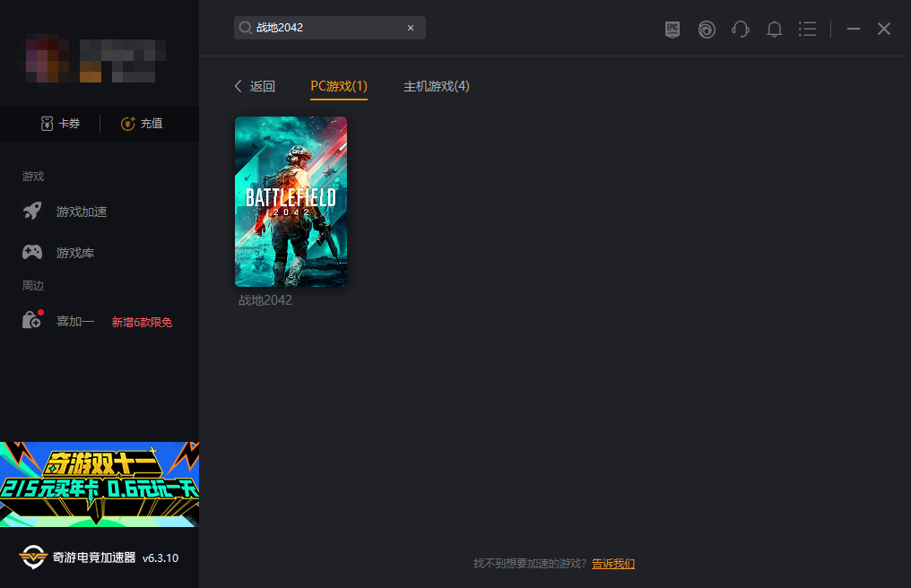Close the accelerator window
The image size is (911, 588).
[x=884, y=29]
